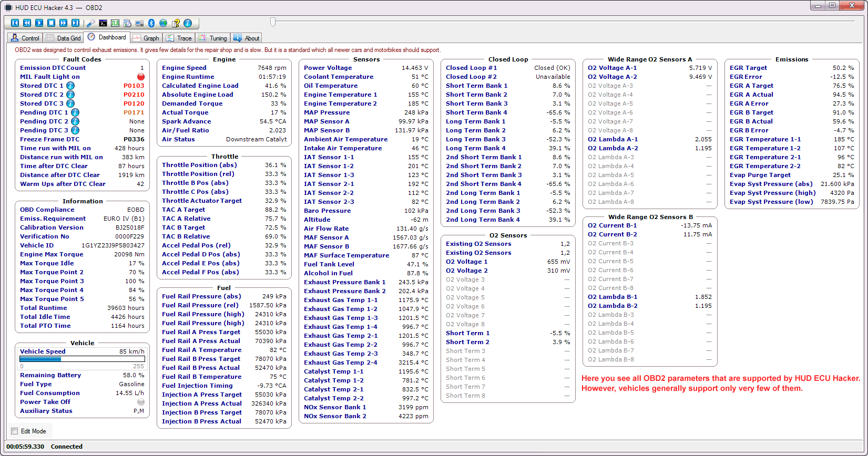Open the command console icon
Screen dimensions: 868x456
point(103,23)
